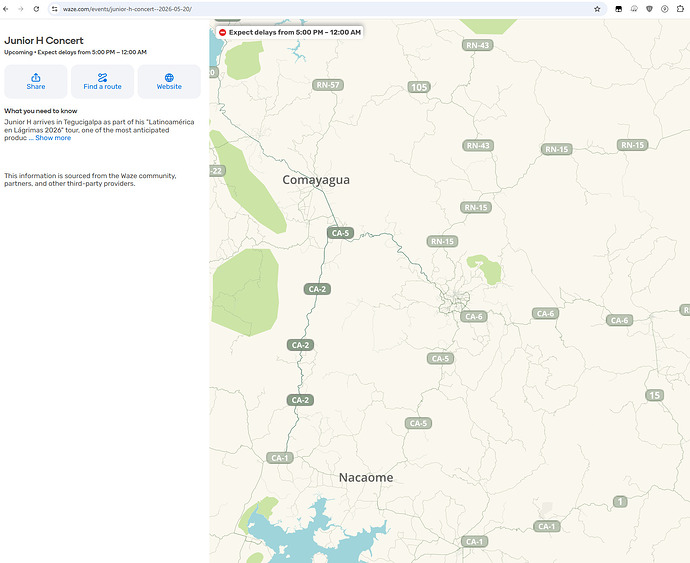Click the "Upcoming" status line under the title
Image resolution: width=690 pixels, height=563 pixels.
point(75,52)
